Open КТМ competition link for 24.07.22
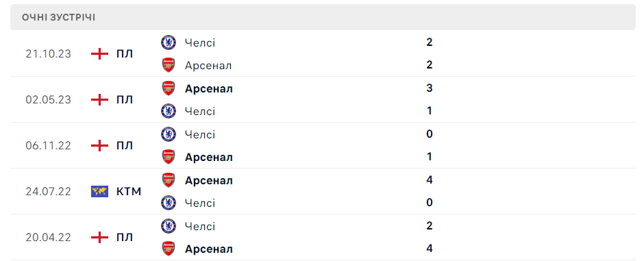 pyautogui.click(x=129, y=192)
